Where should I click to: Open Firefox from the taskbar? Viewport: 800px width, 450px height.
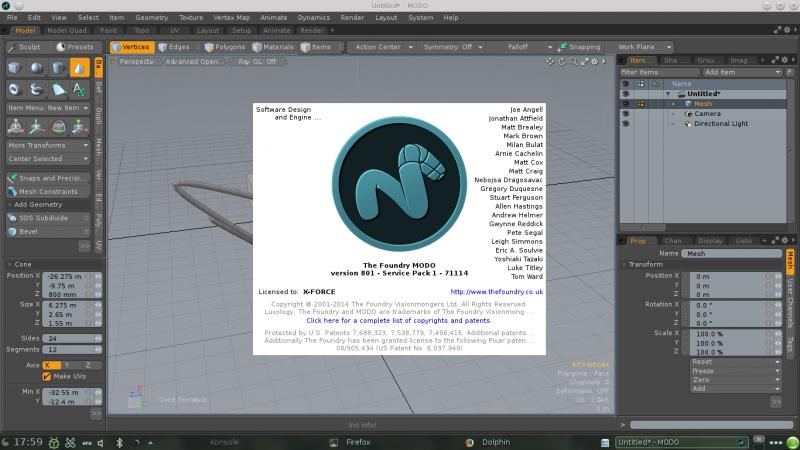(x=358, y=442)
